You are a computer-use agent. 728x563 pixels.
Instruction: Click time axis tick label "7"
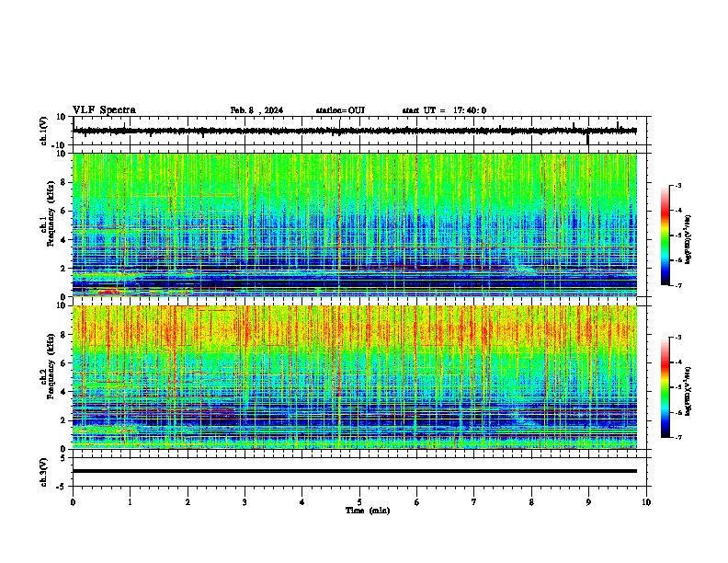click(474, 502)
